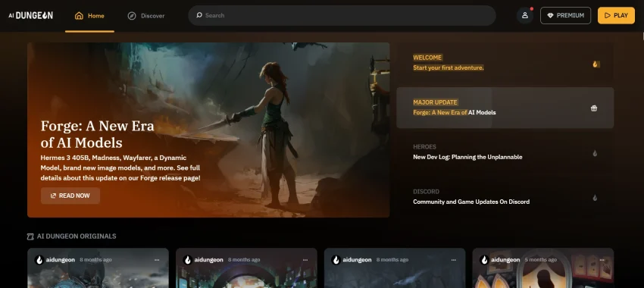Click flame icon in WELCOME row
The width and height of the screenshot is (644, 288).
[595, 64]
